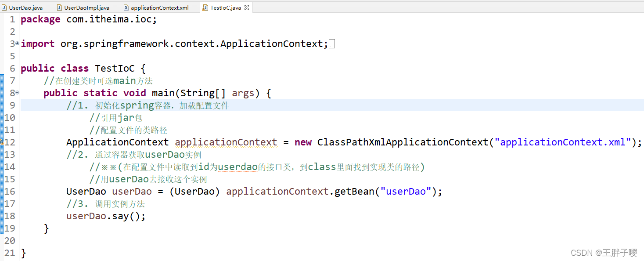Click the main method name on line 8
The height and width of the screenshot is (261, 644).
pyautogui.click(x=163, y=93)
